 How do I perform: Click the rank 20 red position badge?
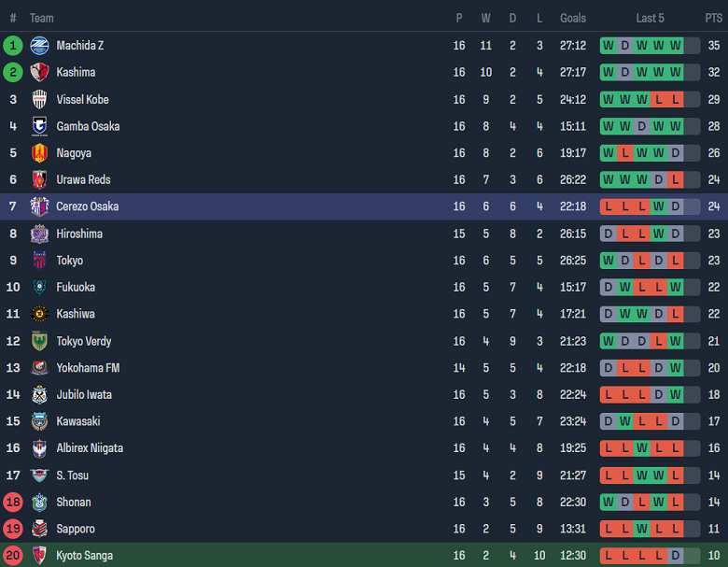click(13, 556)
